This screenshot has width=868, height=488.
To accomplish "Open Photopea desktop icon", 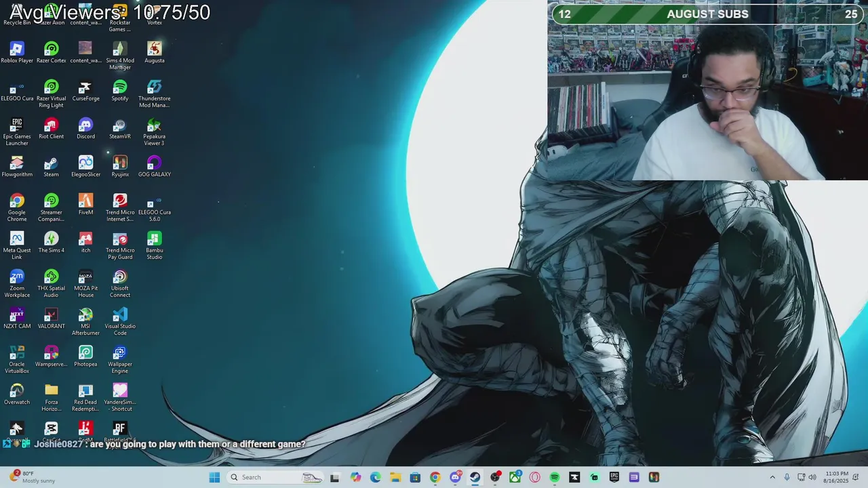I will tap(85, 357).
